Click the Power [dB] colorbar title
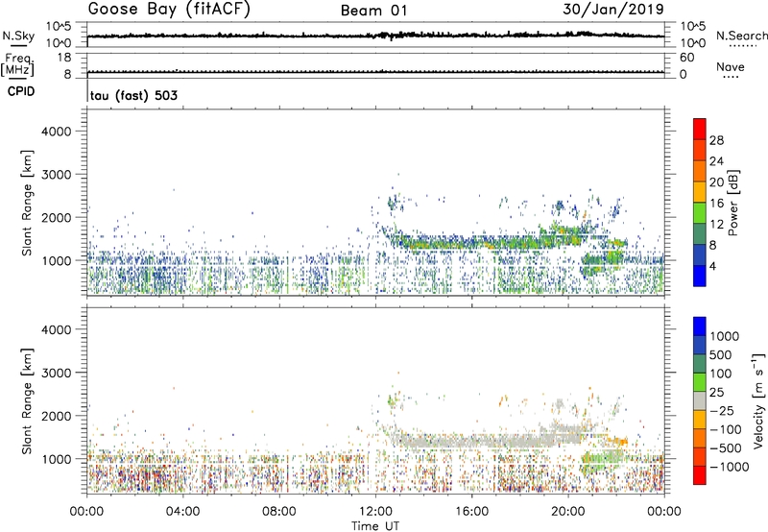Image resolution: width=768 pixels, height=532 pixels. (x=733, y=203)
